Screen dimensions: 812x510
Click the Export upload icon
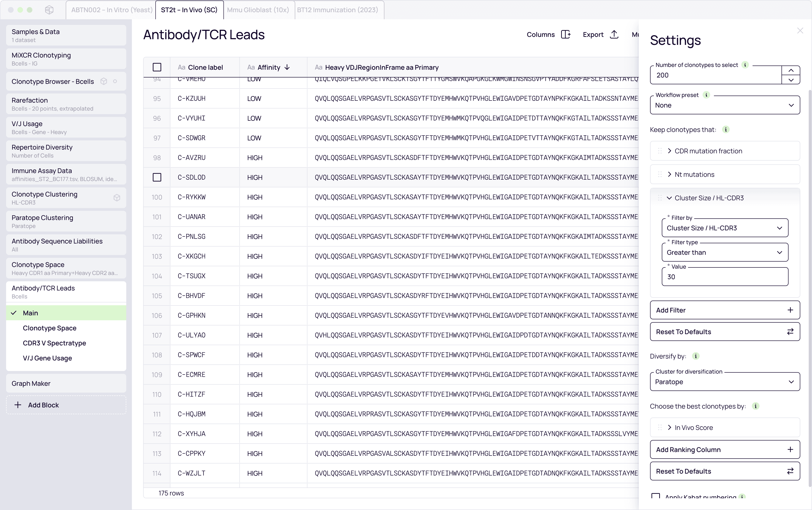click(x=614, y=35)
